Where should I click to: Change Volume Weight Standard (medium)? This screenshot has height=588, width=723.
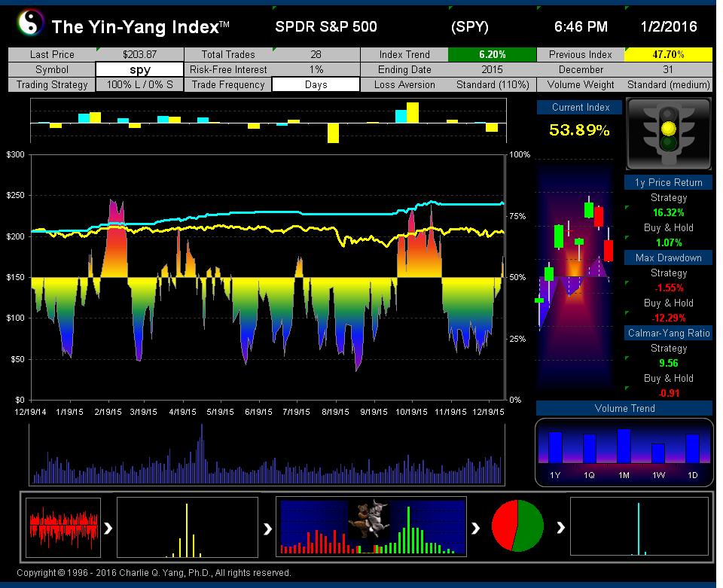click(668, 85)
